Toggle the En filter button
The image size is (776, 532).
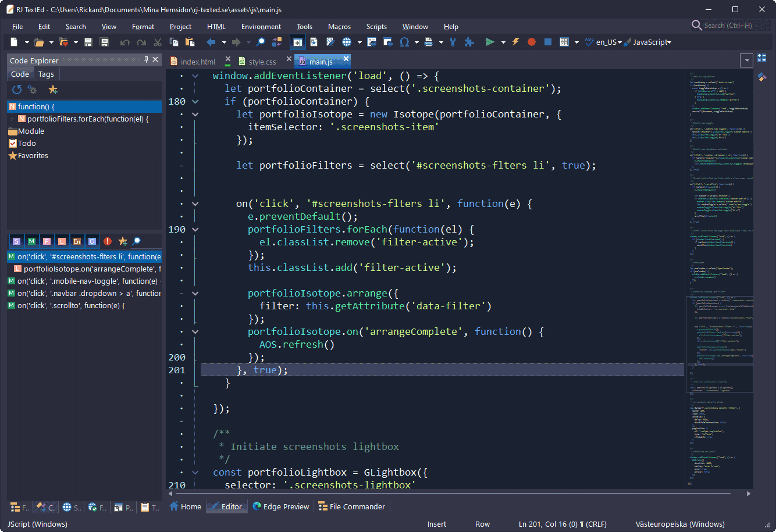[x=77, y=241]
